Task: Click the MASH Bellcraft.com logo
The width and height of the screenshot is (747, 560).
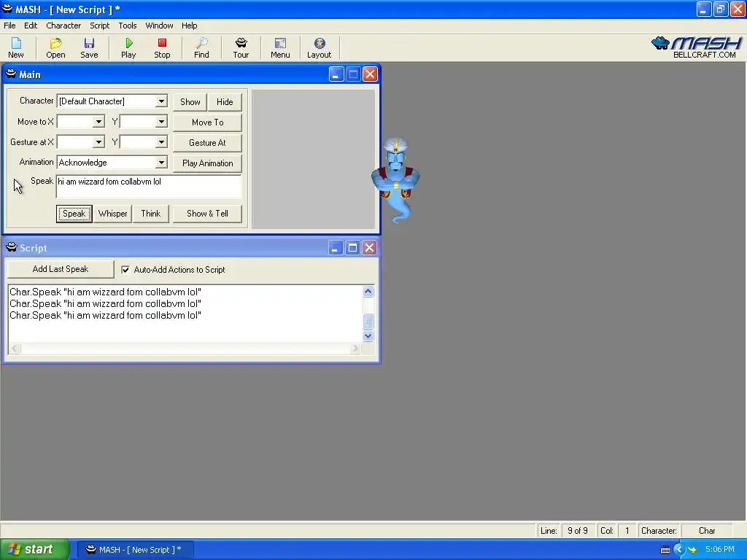Action: pyautogui.click(x=697, y=47)
